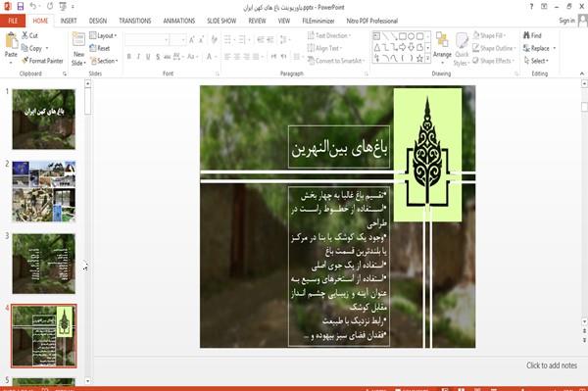Screen dimensions: 588x391
Task: Undo the last action from the quick access toolbar
Action: pyautogui.click(x=33, y=6)
